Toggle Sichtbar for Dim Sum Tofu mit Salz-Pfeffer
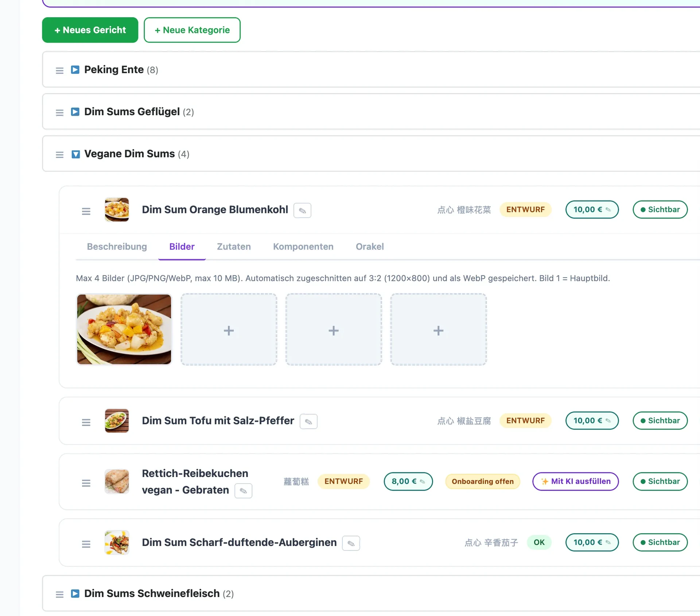The height and width of the screenshot is (616, 700). (660, 421)
